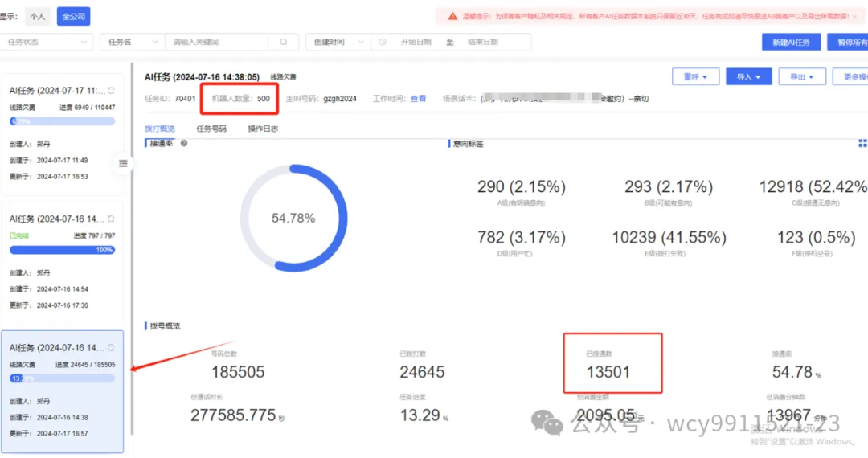Click the task list vertical scrollbar
The image size is (868, 458).
[132, 249]
